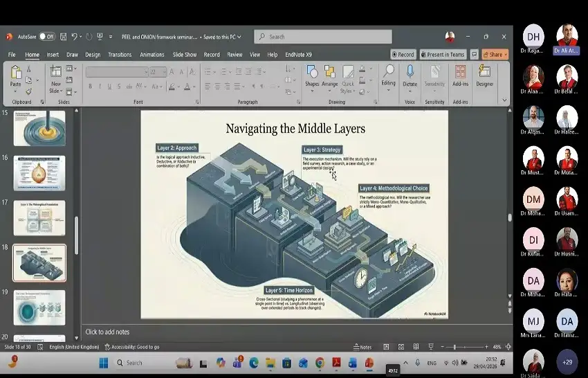Open the Arrange tool
This screenshot has height=378, width=588.
[329, 77]
